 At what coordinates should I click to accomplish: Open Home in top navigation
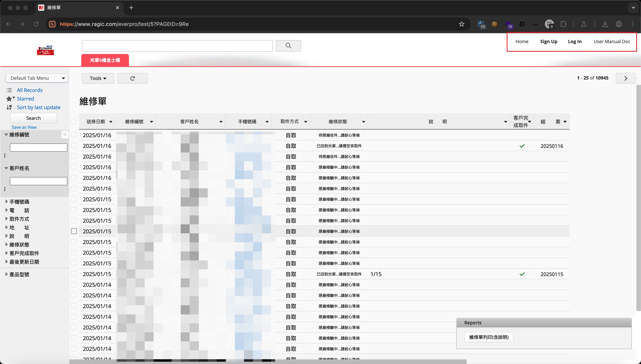[x=522, y=42]
